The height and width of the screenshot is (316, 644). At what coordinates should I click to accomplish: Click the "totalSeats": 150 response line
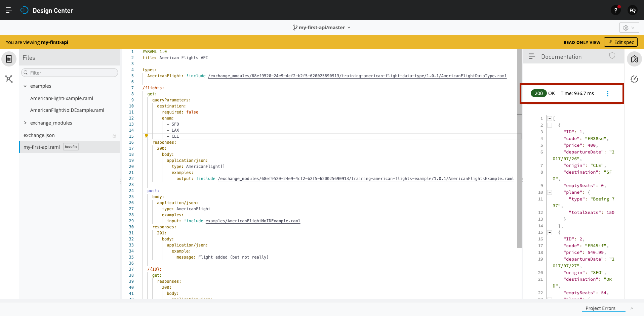[x=592, y=213]
